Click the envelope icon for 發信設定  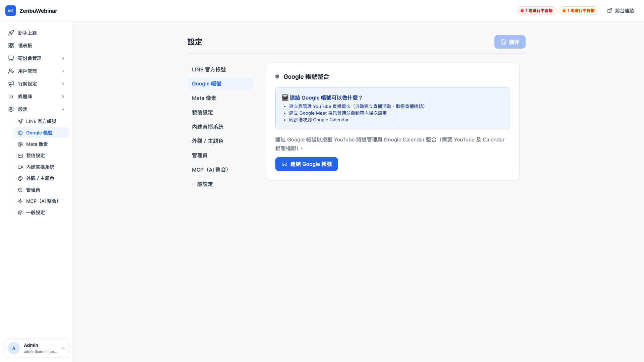coord(20,156)
